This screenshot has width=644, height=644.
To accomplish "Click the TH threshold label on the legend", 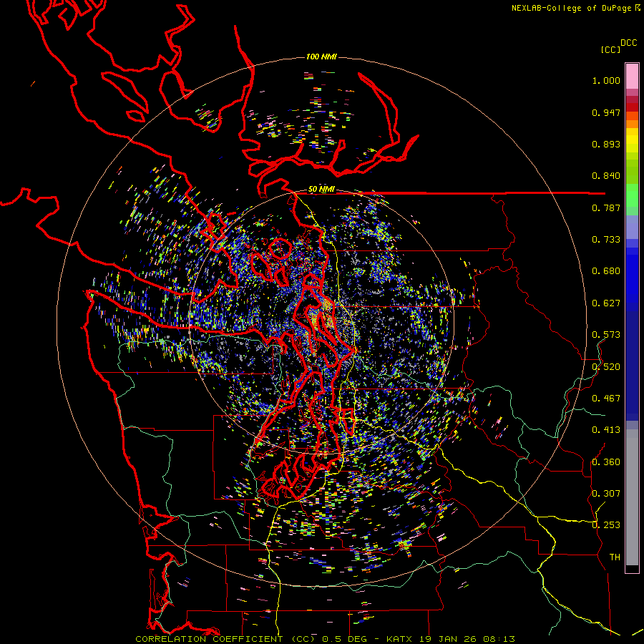I will (x=615, y=557).
